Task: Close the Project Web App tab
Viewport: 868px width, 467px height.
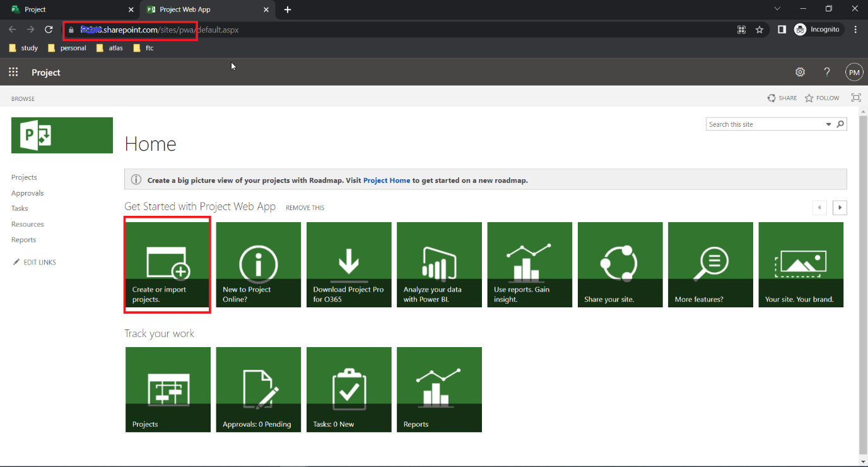Action: [266, 9]
